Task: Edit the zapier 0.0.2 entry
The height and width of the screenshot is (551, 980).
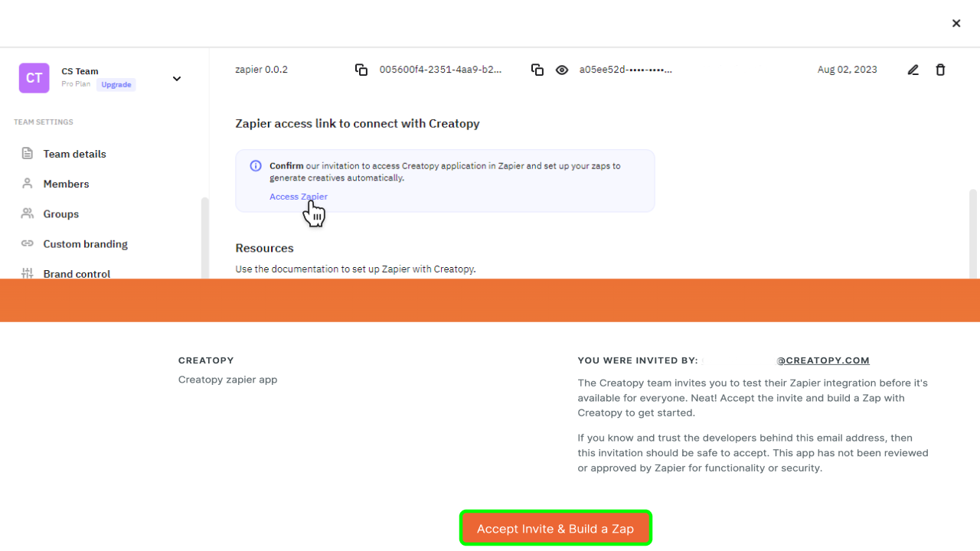Action: click(x=913, y=70)
